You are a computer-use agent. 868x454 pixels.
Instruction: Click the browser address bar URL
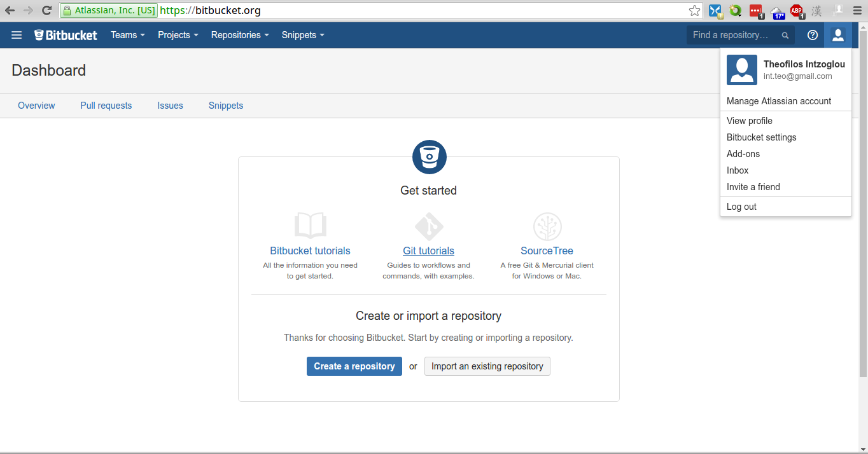coord(211,10)
